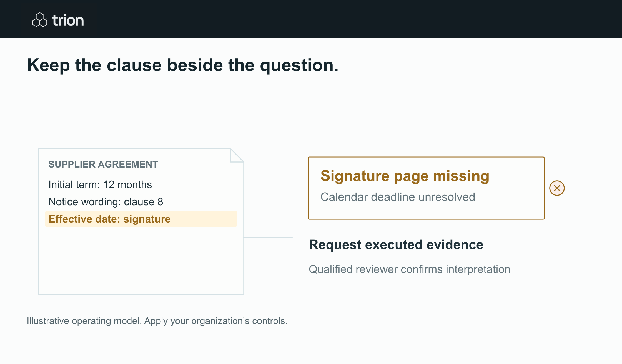The height and width of the screenshot is (364, 622).
Task: Click "Notice wording: clause 8" line
Action: [106, 202]
